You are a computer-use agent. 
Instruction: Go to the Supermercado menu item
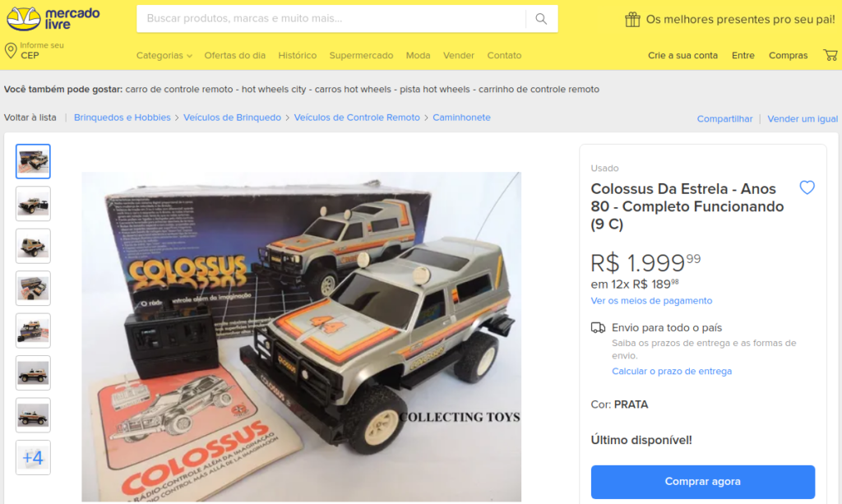pos(361,55)
